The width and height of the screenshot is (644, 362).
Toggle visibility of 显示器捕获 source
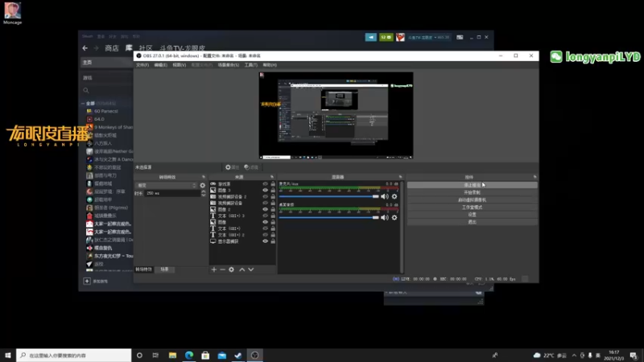(266, 241)
